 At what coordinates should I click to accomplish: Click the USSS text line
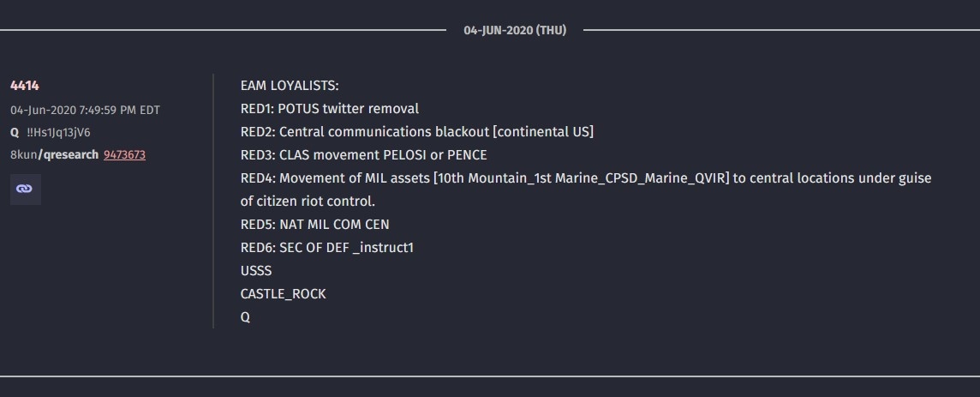click(256, 271)
